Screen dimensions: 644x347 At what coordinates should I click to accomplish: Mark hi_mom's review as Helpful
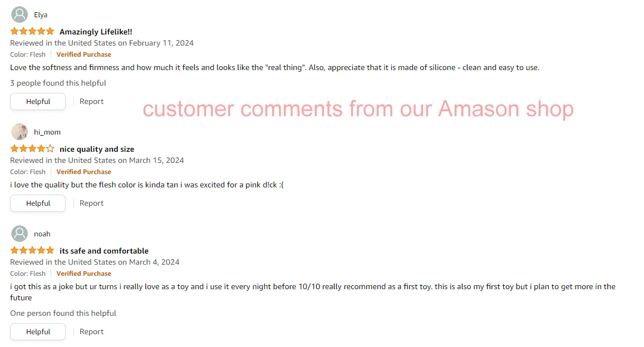tap(38, 204)
